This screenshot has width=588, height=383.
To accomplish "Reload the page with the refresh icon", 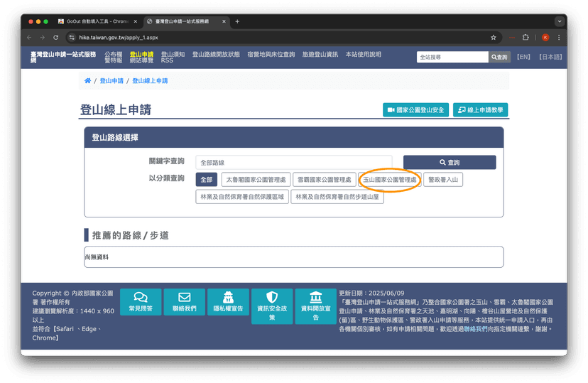I will [56, 38].
